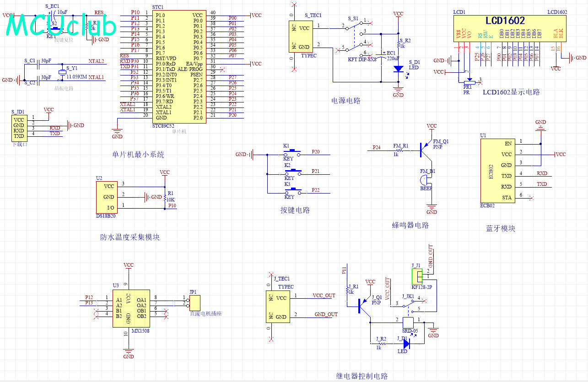The height and width of the screenshot is (382, 588).
Task: Click the R1 10K pull-up resistor
Action: click(x=164, y=197)
